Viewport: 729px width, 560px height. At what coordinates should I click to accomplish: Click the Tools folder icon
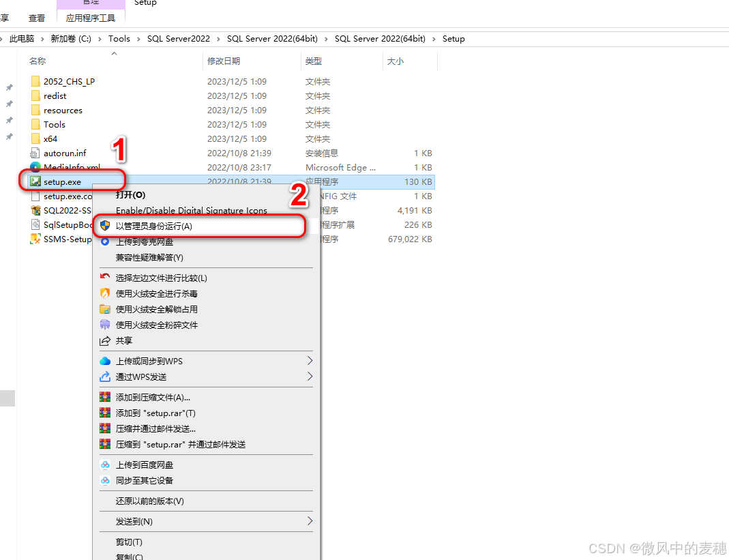click(x=35, y=125)
